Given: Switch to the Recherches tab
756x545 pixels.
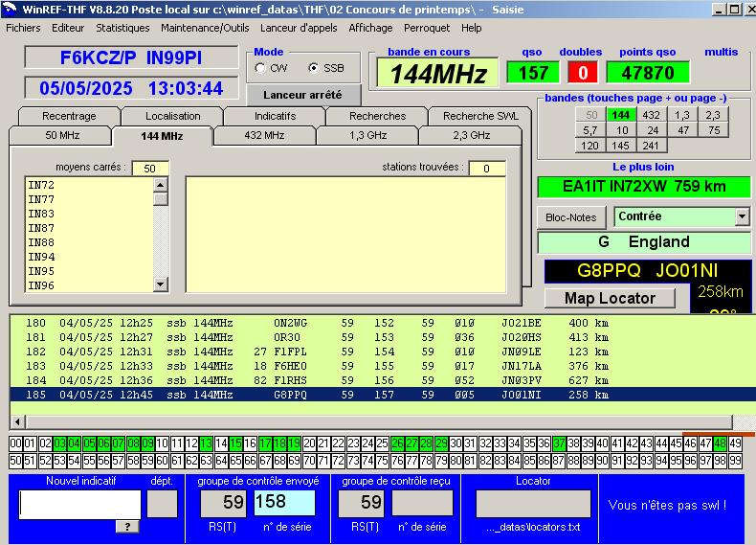Looking at the screenshot, I should click(x=377, y=116).
